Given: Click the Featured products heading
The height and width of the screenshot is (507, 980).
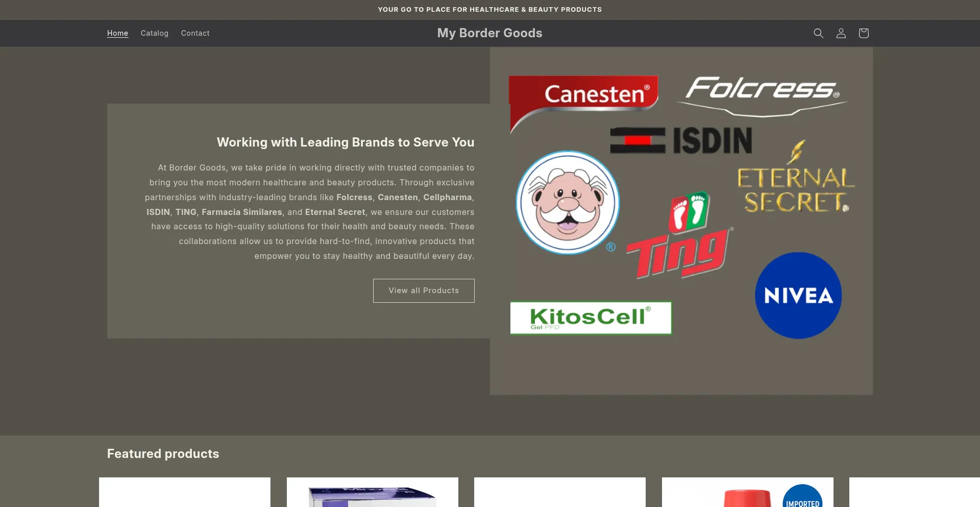Looking at the screenshot, I should point(163,453).
